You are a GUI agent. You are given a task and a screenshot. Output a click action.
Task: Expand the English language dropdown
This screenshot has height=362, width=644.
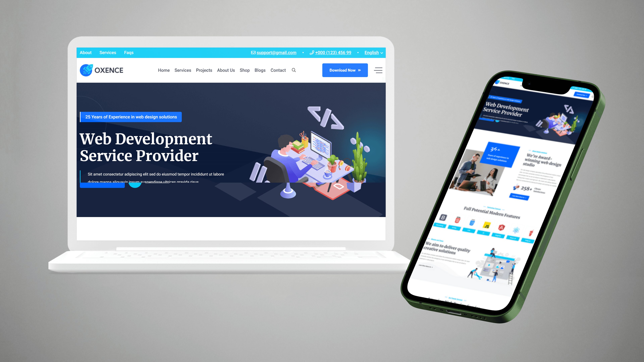(373, 53)
